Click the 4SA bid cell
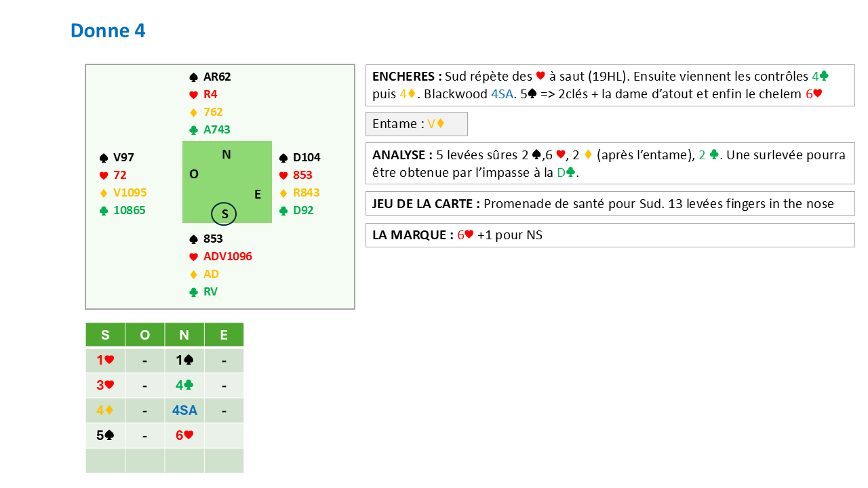 point(184,410)
